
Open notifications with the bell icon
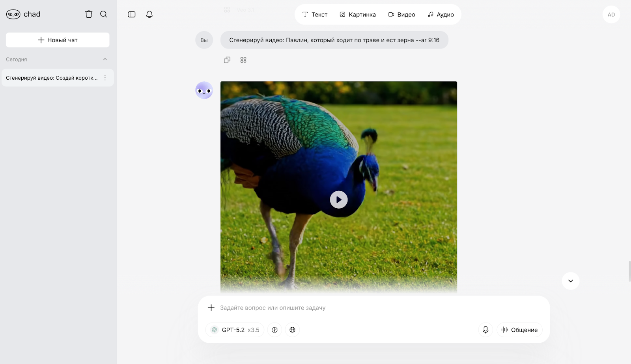pos(149,15)
